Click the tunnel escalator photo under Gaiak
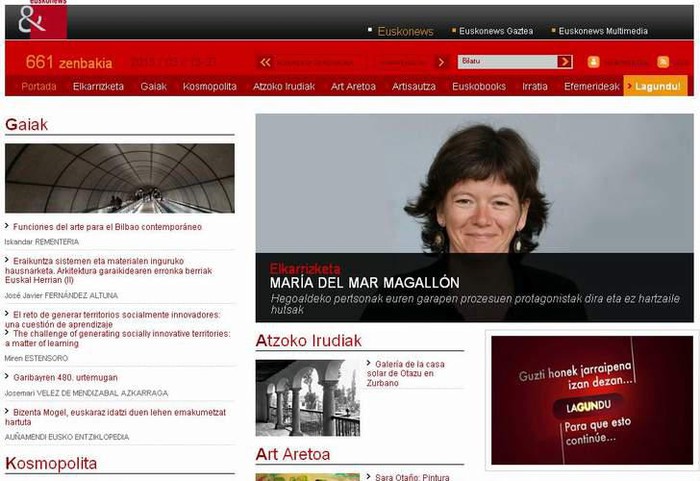This screenshot has height=481, width=700. 120,178
